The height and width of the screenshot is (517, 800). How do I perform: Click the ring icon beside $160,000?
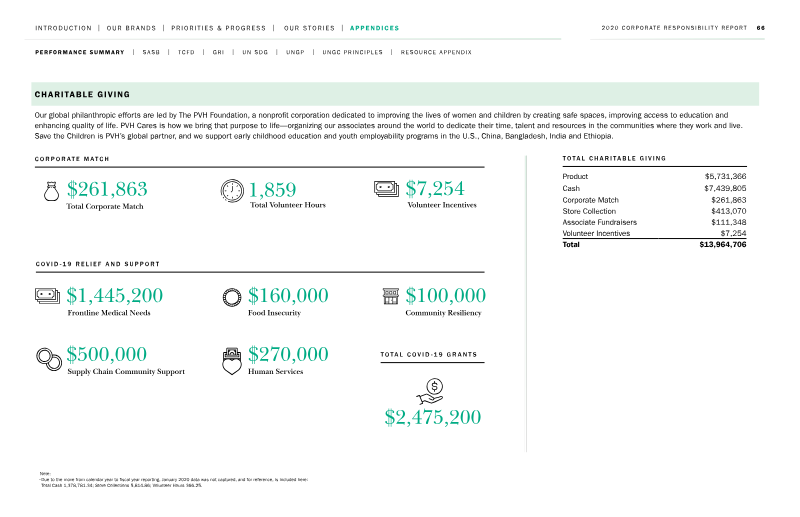point(232,297)
